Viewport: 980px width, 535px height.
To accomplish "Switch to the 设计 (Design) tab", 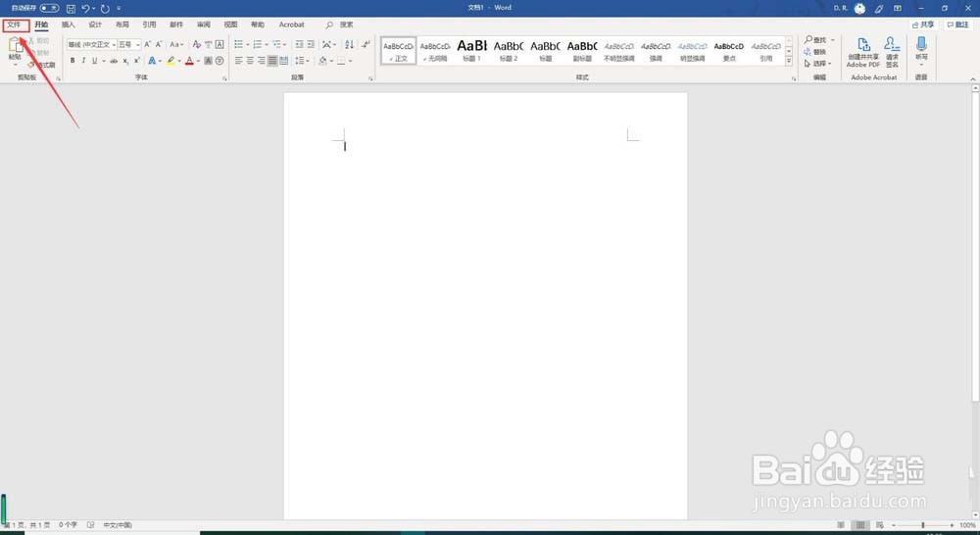I will (x=95, y=24).
